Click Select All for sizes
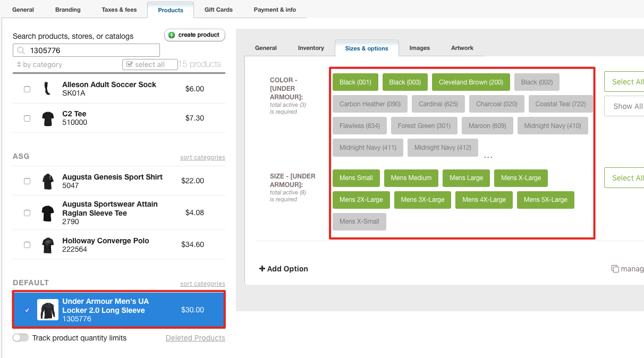This screenshot has height=358, width=644. [624, 178]
